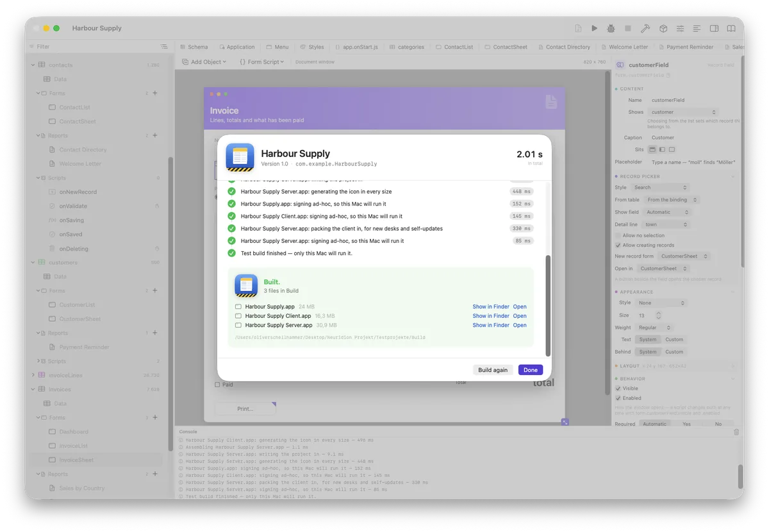Copy form.customerField path with the copy icon
The width and height of the screenshot is (769, 532).
coord(668,75)
